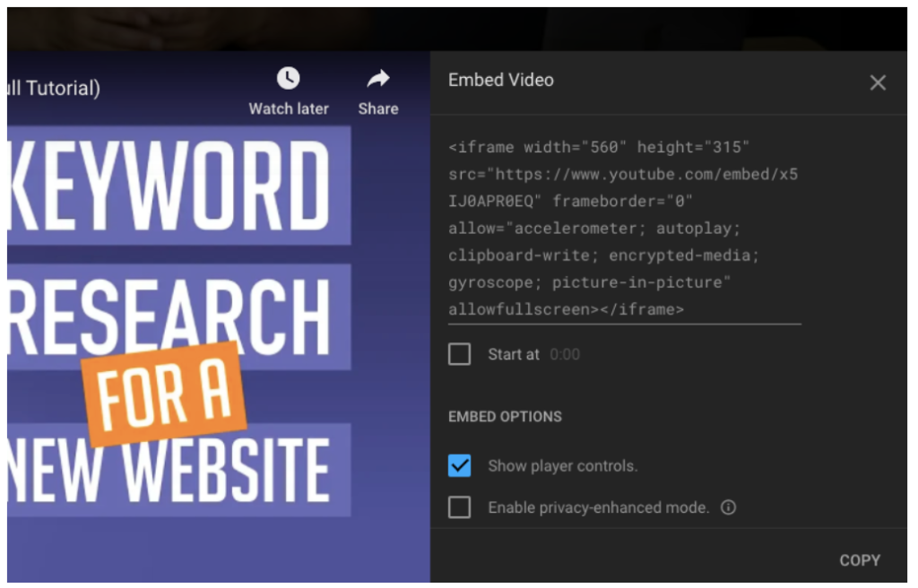Open privacy-enhanced mode info icon

click(728, 507)
